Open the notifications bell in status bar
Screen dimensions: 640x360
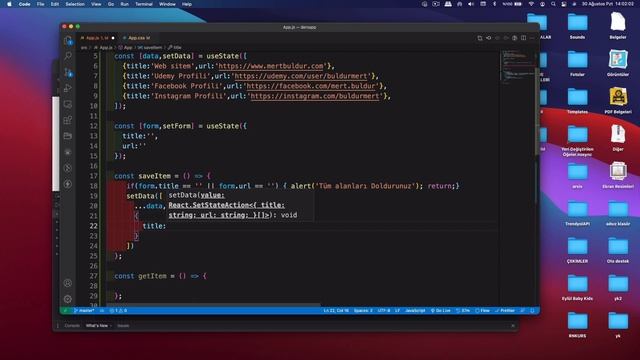coord(532,311)
